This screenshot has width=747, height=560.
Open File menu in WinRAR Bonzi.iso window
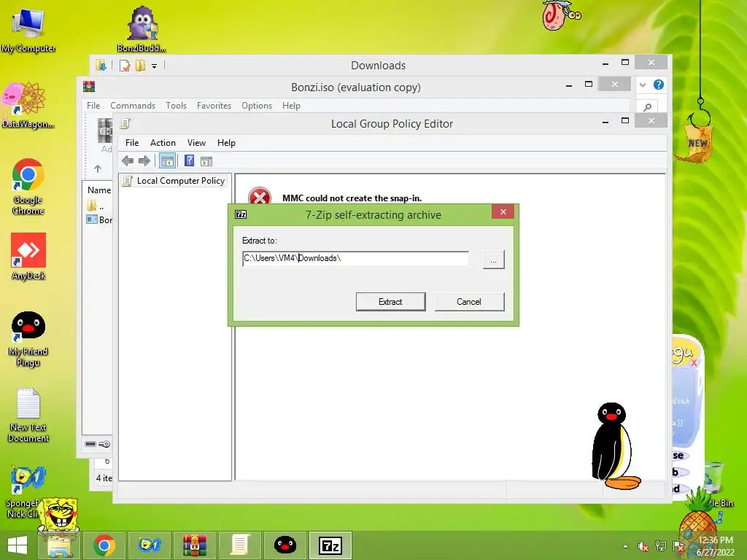pyautogui.click(x=93, y=106)
